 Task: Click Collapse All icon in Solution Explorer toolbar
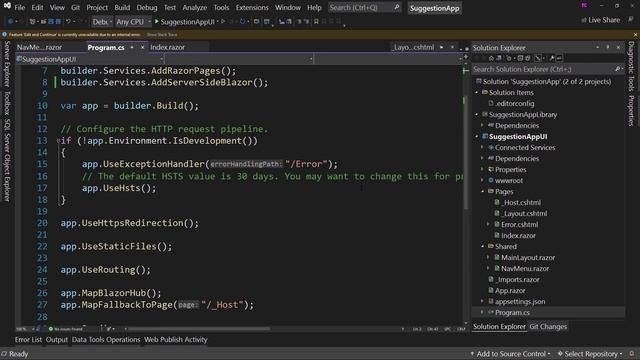(x=520, y=58)
